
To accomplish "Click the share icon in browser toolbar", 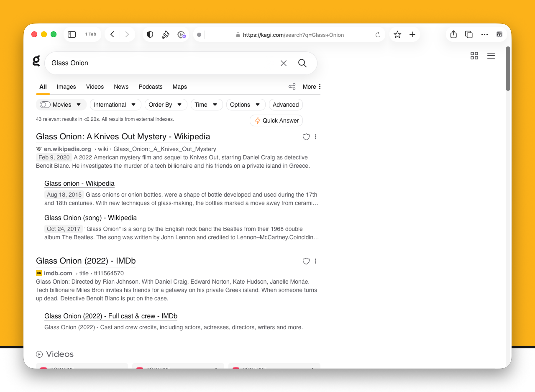I will coord(453,35).
